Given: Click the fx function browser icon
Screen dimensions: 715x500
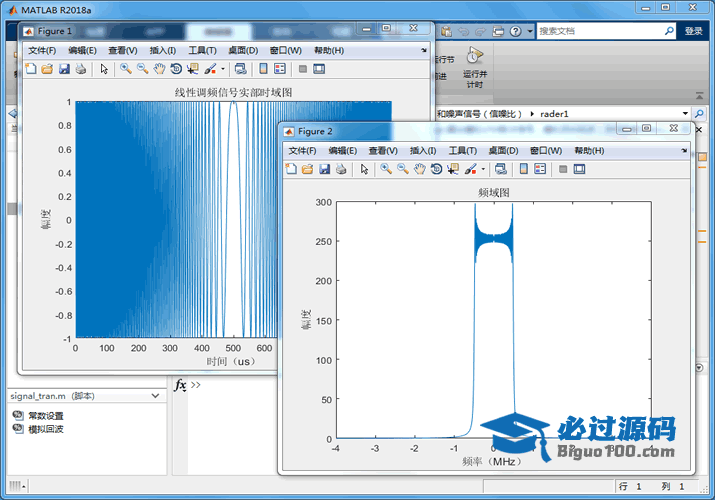Looking at the screenshot, I should point(180,385).
